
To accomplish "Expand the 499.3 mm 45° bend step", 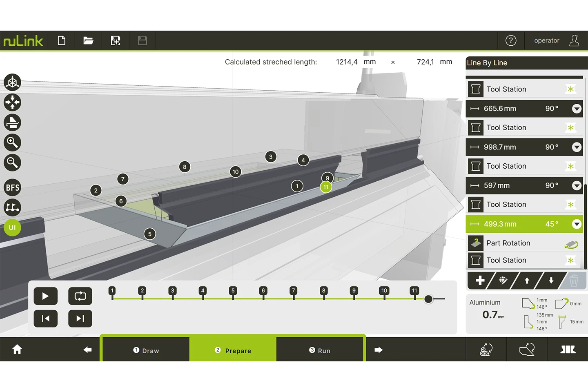I will coord(577,224).
